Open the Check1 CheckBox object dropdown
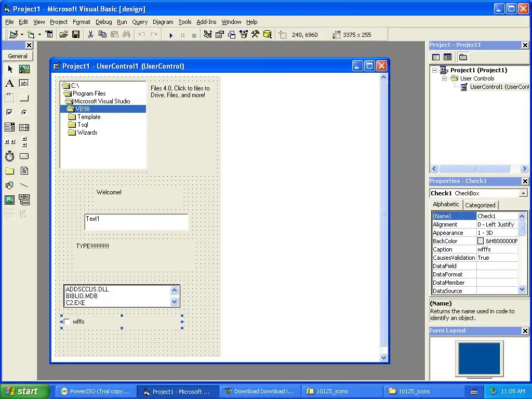The height and width of the screenshot is (399, 532). tap(524, 193)
